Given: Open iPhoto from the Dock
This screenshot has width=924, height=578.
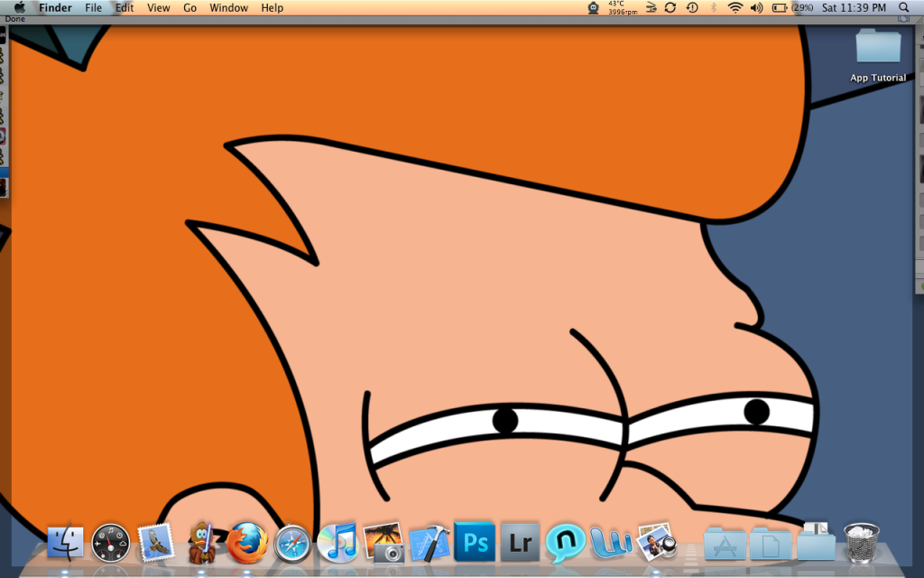Looking at the screenshot, I should tap(383, 542).
